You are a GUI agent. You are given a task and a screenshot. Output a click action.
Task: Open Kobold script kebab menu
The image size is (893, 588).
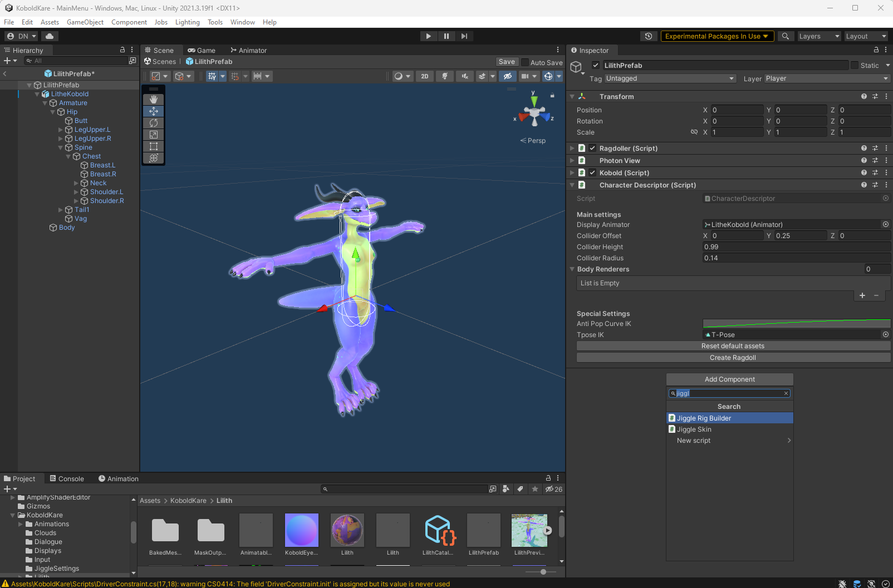[x=886, y=173]
